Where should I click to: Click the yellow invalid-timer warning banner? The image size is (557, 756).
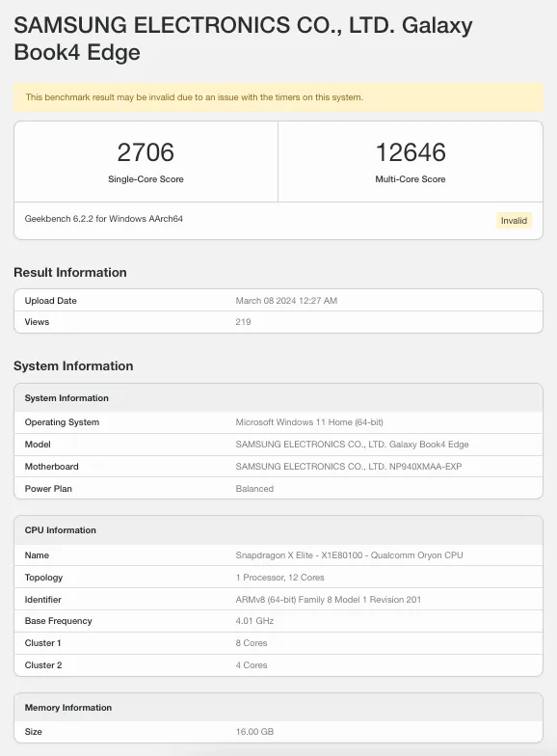point(278,97)
